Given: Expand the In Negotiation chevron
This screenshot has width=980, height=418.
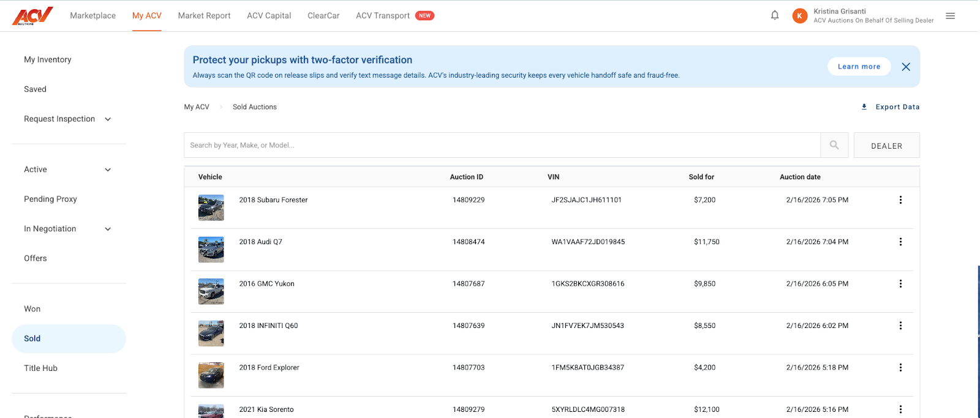Looking at the screenshot, I should [108, 230].
